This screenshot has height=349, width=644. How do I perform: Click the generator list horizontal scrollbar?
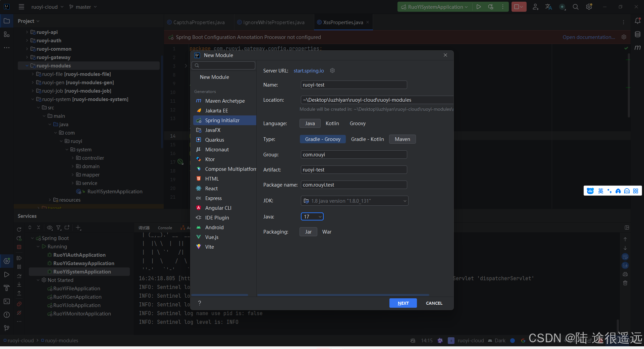[220, 295]
